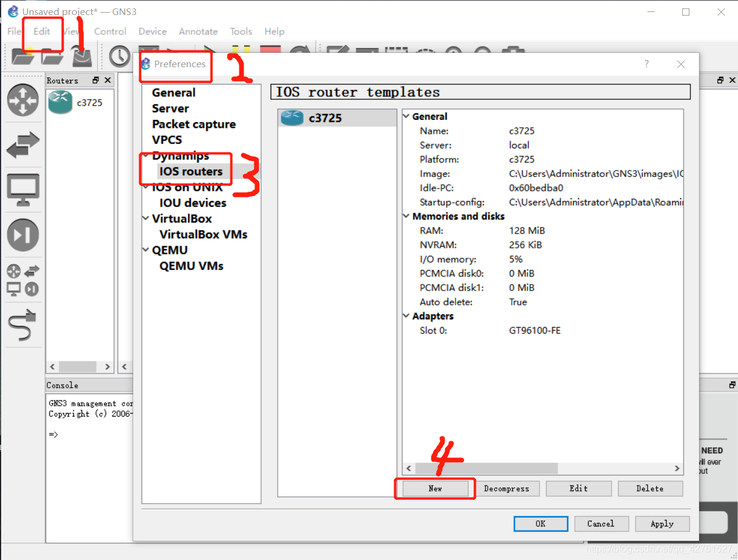
Task: Float the Routers panel
Action: [95, 80]
